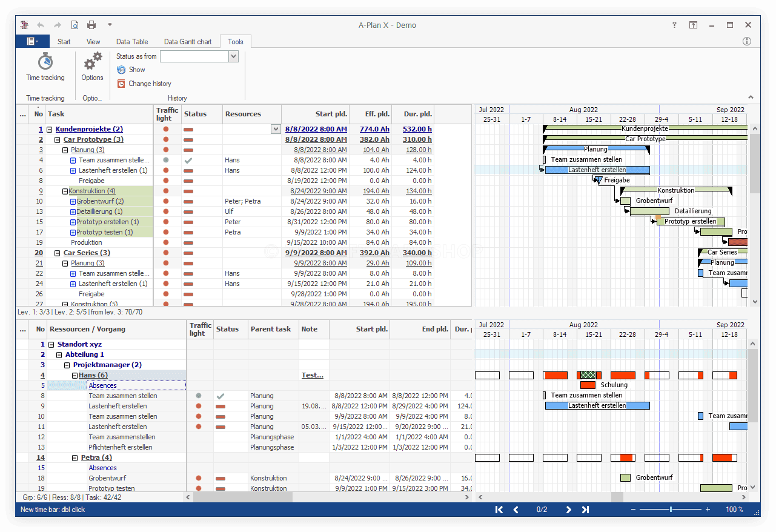Viewport: 776px width, 532px height.
Task: Click the Resources column header
Action: coord(251,114)
